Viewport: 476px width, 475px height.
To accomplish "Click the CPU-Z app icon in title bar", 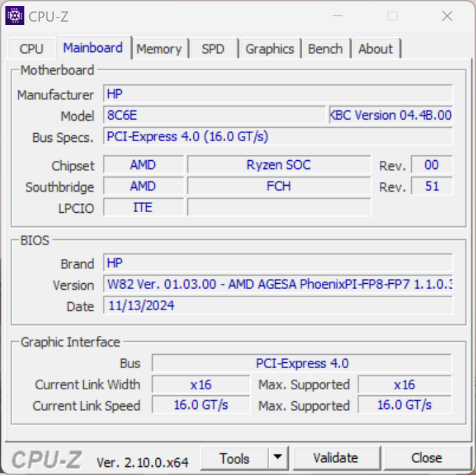I will tap(15, 16).
